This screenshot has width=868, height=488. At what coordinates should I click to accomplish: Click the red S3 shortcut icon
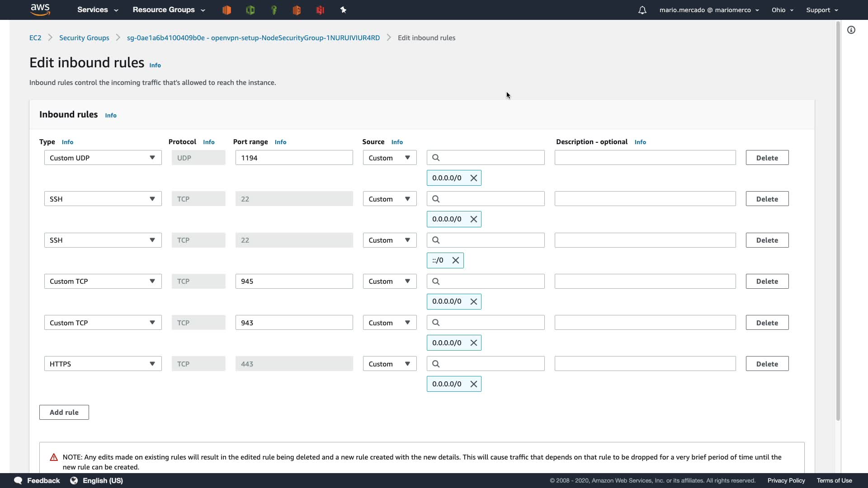click(x=320, y=10)
